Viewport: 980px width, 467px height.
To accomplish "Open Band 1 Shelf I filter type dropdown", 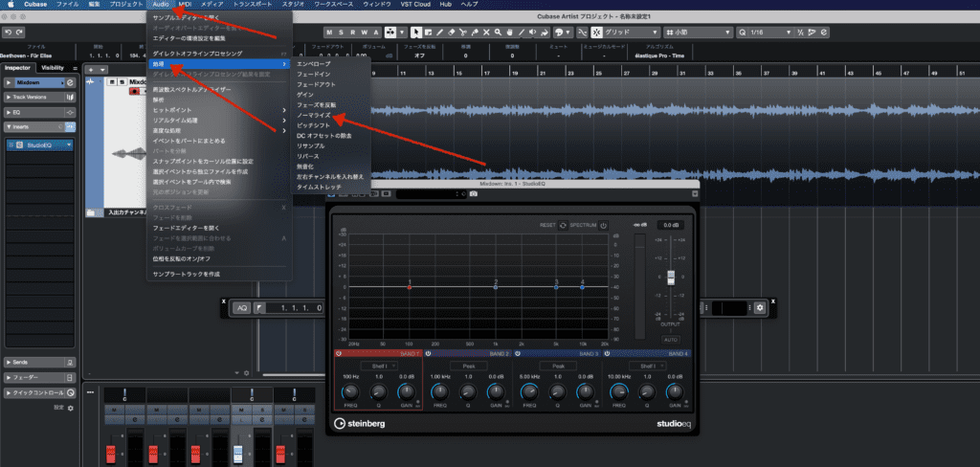I will pyautogui.click(x=378, y=366).
